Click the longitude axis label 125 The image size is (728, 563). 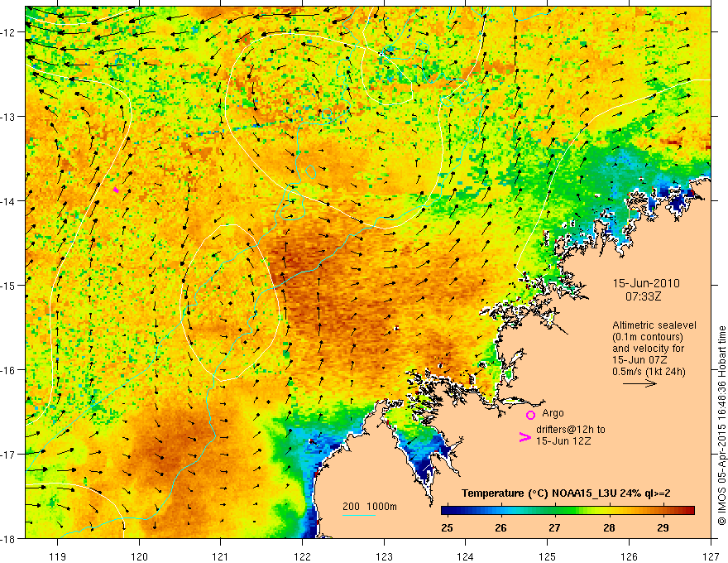click(548, 556)
